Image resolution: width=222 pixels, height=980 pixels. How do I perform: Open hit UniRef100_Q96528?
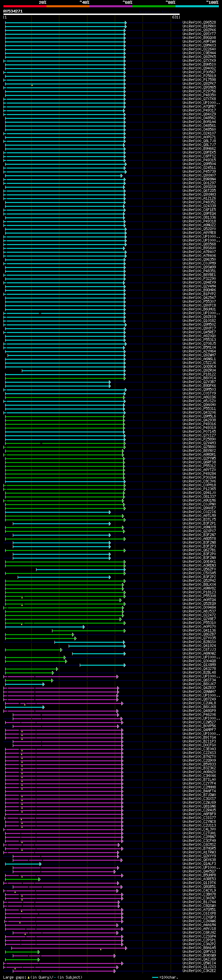pos(199,23)
